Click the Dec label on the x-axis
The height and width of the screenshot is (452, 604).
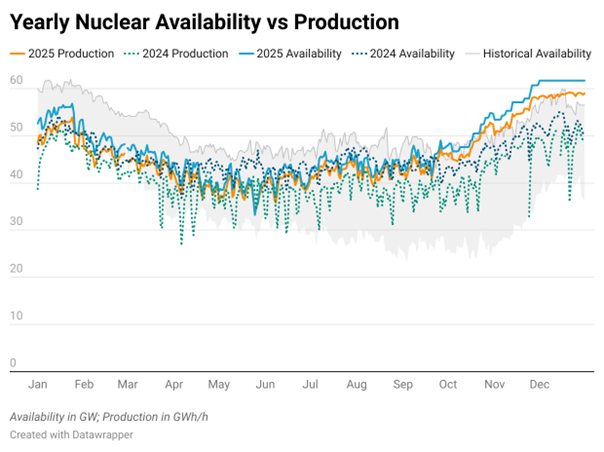540,384
